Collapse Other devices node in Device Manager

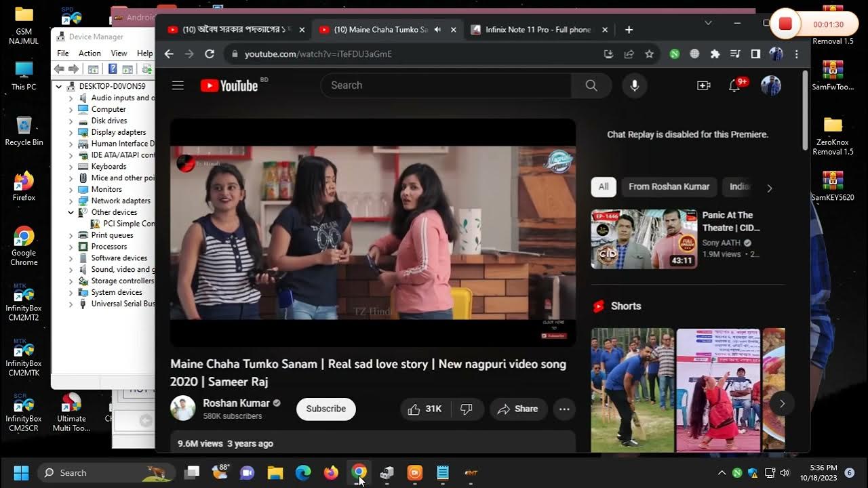pyautogui.click(x=71, y=212)
